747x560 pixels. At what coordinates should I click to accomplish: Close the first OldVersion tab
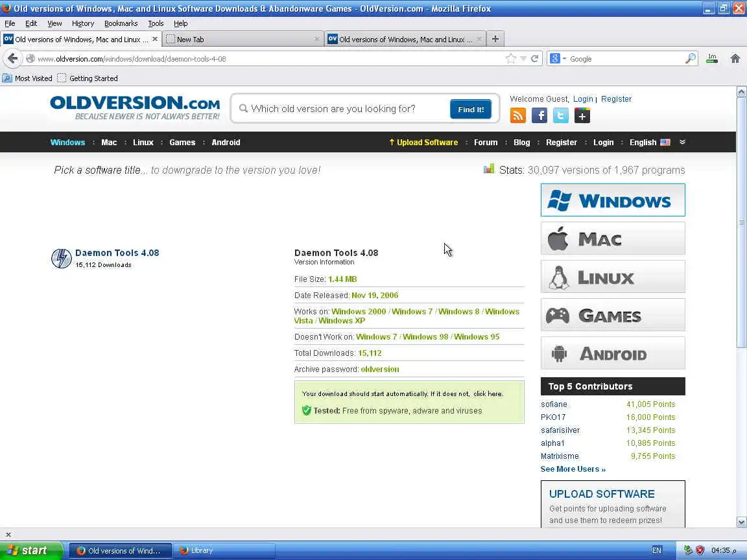click(154, 39)
